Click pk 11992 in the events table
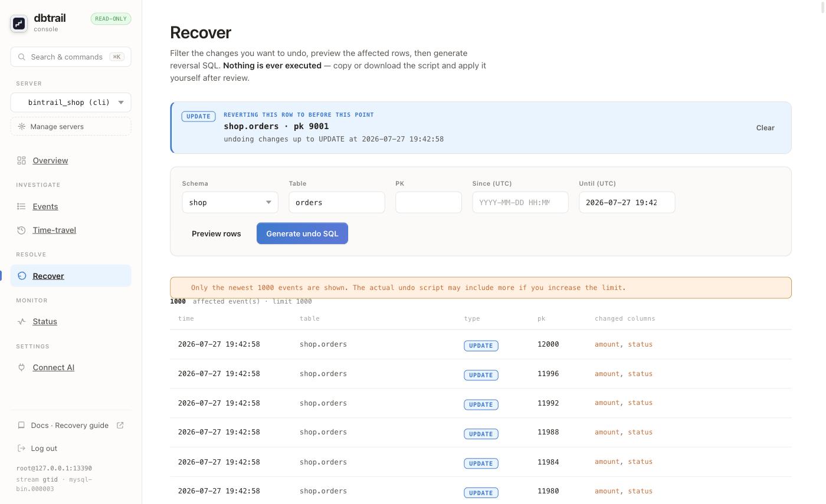Image resolution: width=826 pixels, height=504 pixels. [548, 403]
